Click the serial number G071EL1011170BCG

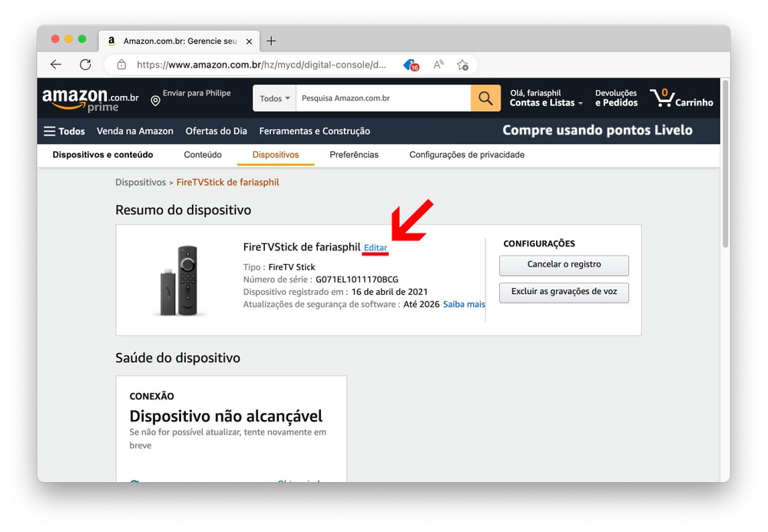(356, 279)
